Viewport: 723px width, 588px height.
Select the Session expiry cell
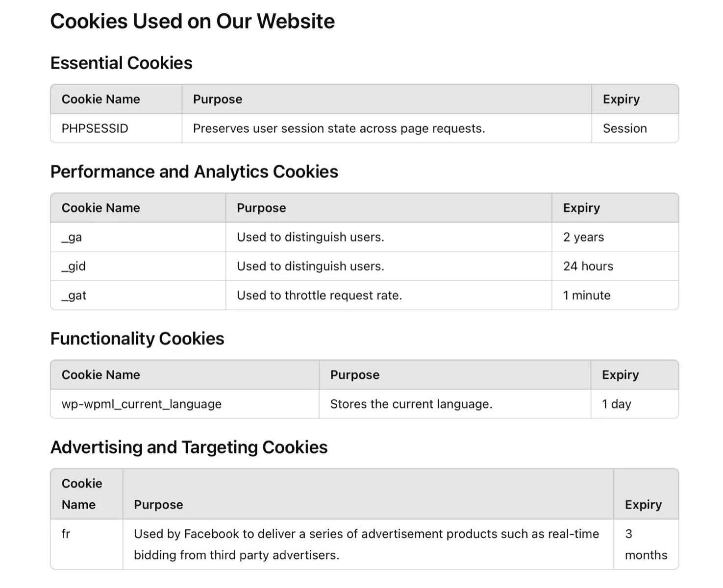[624, 128]
